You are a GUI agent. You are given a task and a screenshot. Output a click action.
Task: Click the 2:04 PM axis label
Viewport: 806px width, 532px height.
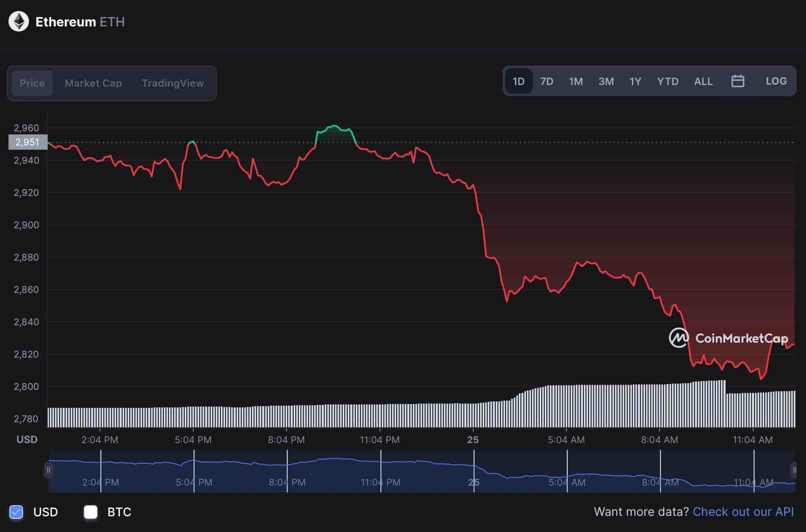(100, 440)
